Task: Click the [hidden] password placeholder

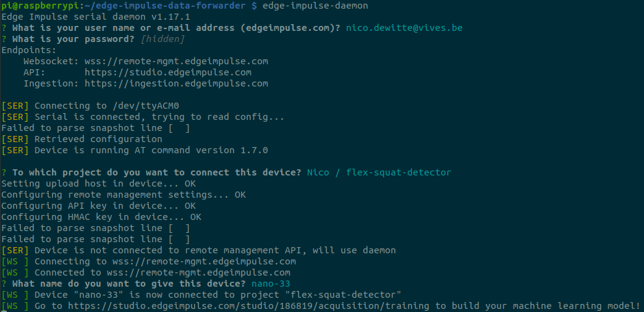Action: pyautogui.click(x=162, y=39)
